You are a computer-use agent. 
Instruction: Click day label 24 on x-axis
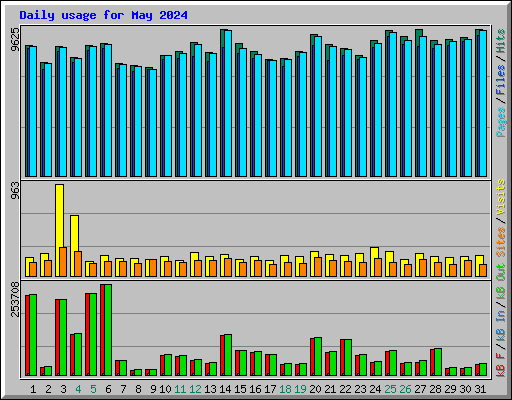click(375, 389)
